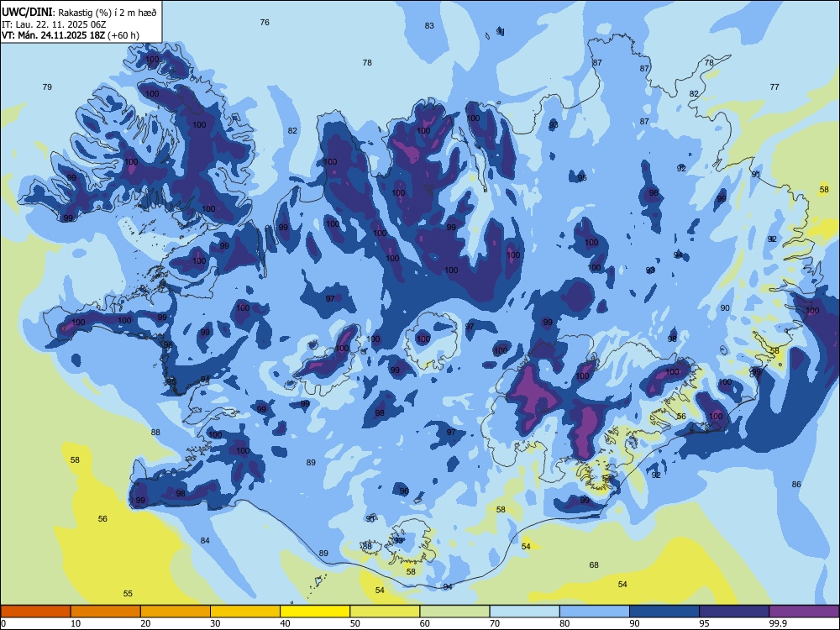The image size is (840, 630).
Task: Click the map value '95' in the northeast interior
Action: coord(582,178)
